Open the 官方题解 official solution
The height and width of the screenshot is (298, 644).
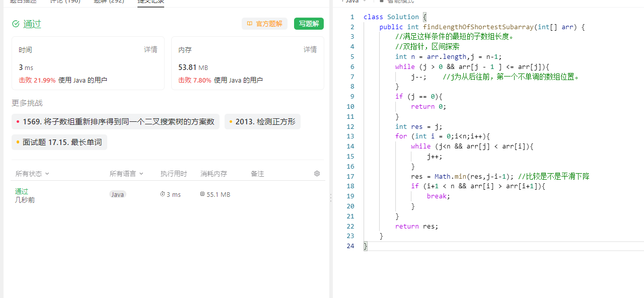pyautogui.click(x=265, y=24)
